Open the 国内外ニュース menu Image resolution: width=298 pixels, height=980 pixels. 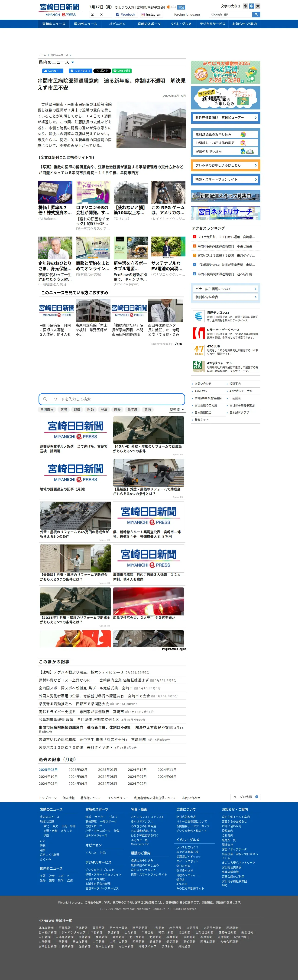coord(85,24)
